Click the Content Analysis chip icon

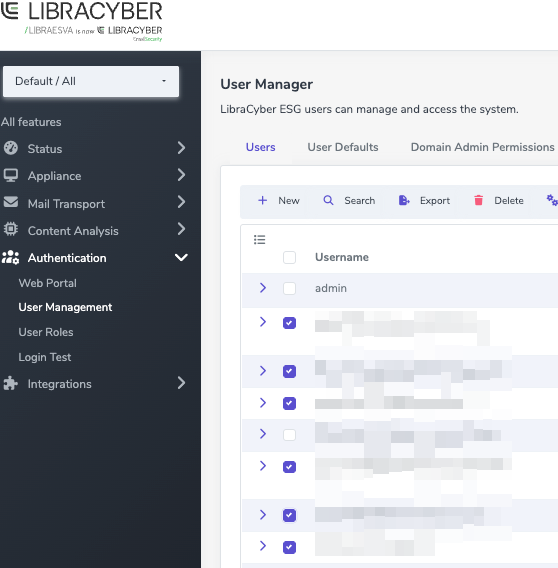click(x=11, y=229)
